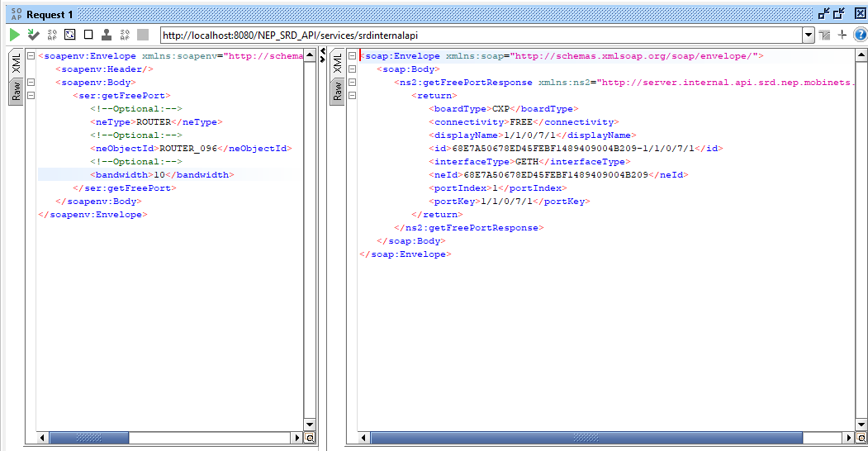868x451 pixels.
Task: Collapse the return node in response
Action: pos(352,96)
